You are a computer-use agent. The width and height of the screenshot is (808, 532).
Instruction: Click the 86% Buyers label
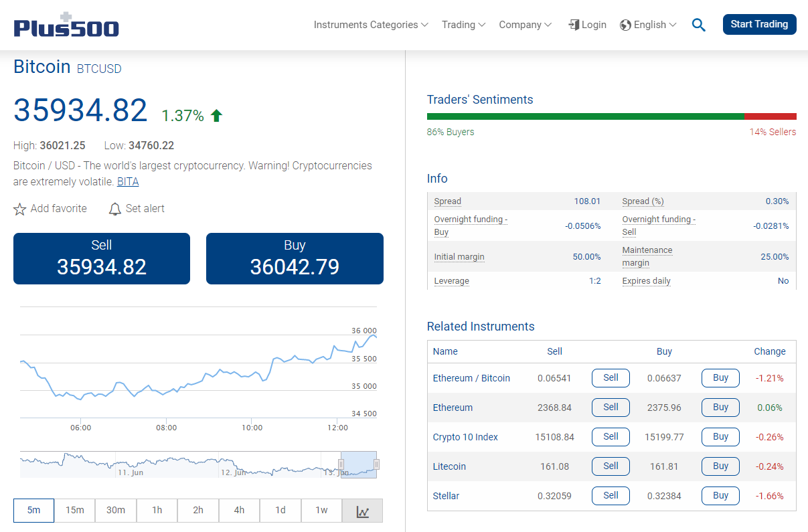coord(451,132)
